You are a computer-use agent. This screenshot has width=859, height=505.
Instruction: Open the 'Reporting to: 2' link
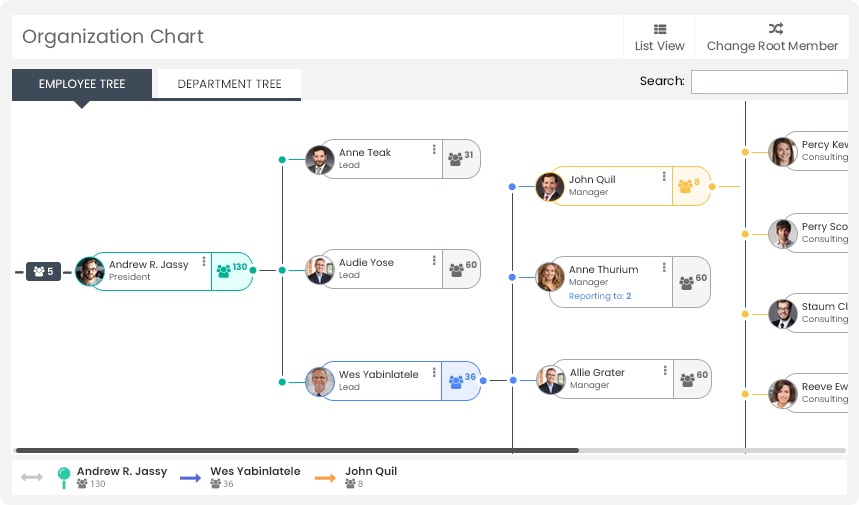point(600,296)
